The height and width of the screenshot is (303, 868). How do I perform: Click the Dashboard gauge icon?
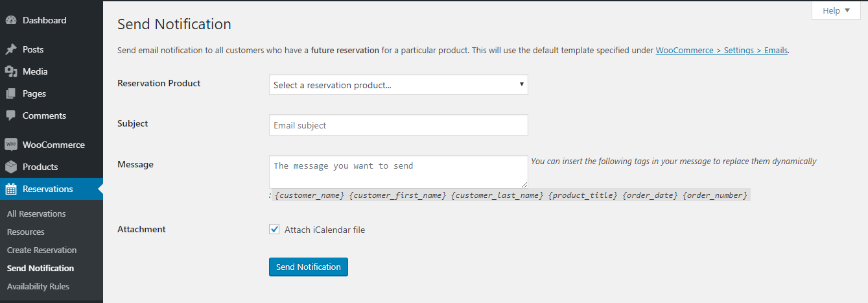(11, 20)
